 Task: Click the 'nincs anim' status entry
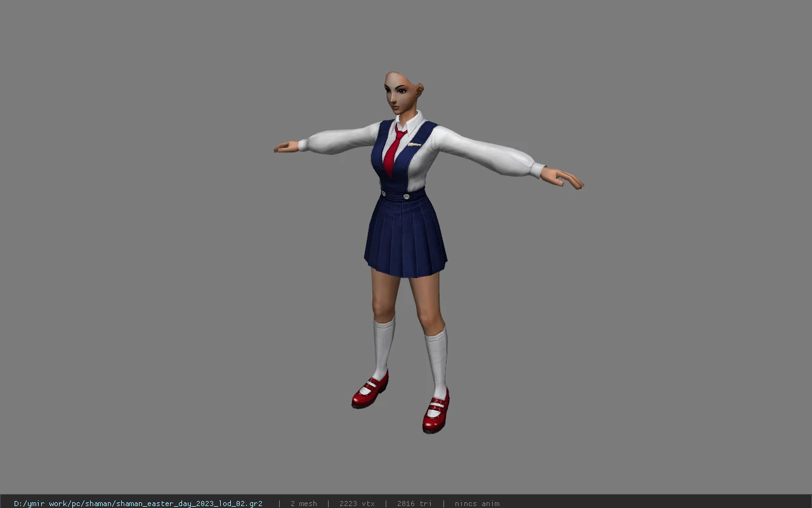point(477,504)
